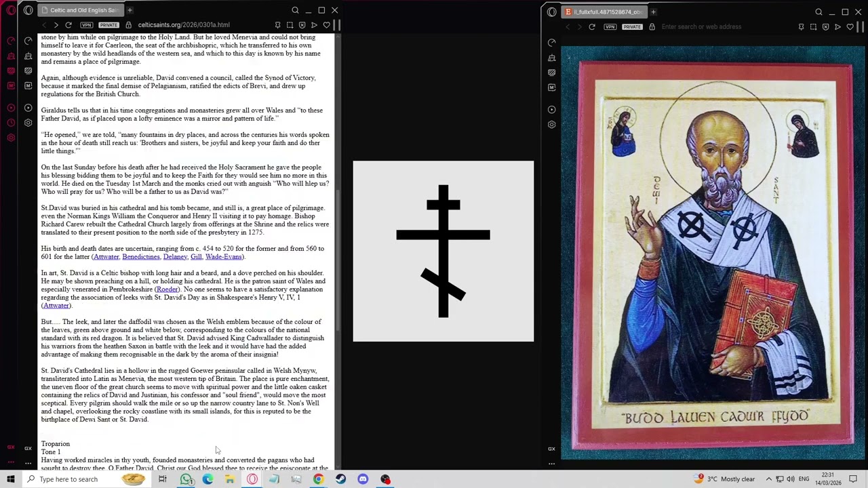Open pinboard icon in left window toolbar
868x488 pixels.
[x=277, y=25]
